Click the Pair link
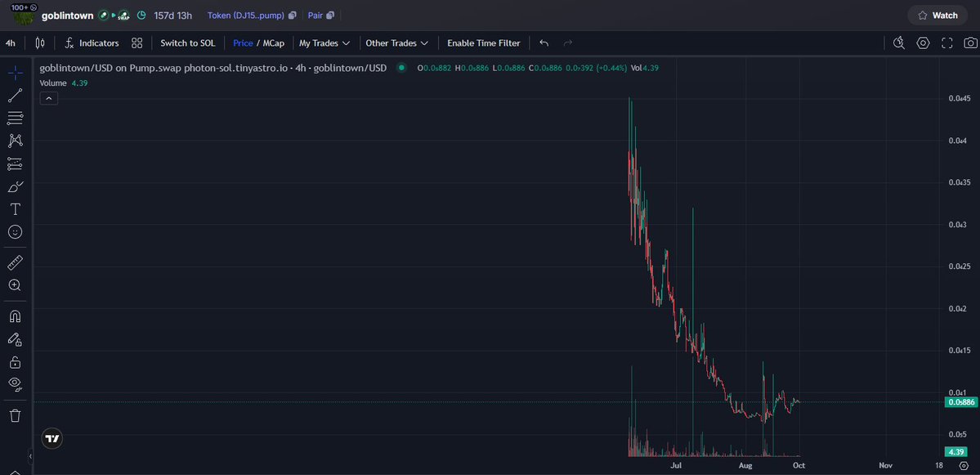This screenshot has height=475, width=980. point(315,15)
